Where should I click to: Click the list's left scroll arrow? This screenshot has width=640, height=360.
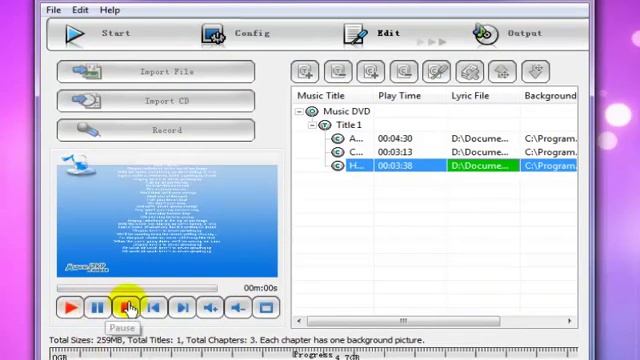[x=299, y=321]
